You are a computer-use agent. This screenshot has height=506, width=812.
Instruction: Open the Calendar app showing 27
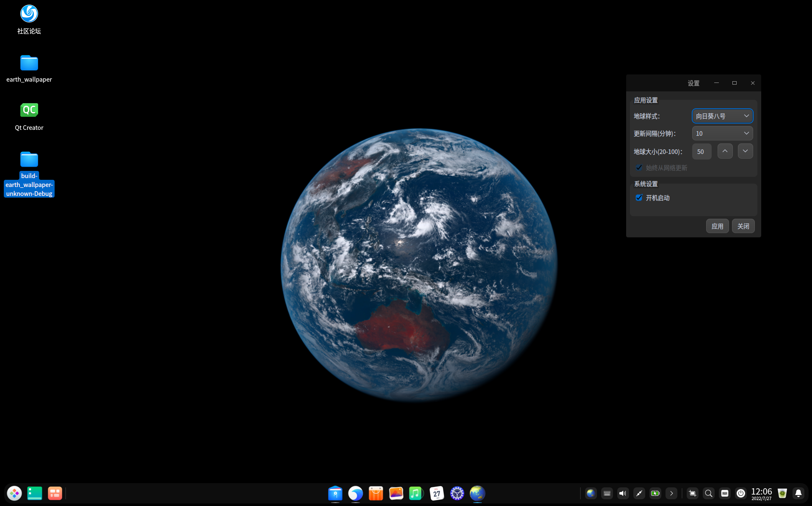[x=436, y=493]
